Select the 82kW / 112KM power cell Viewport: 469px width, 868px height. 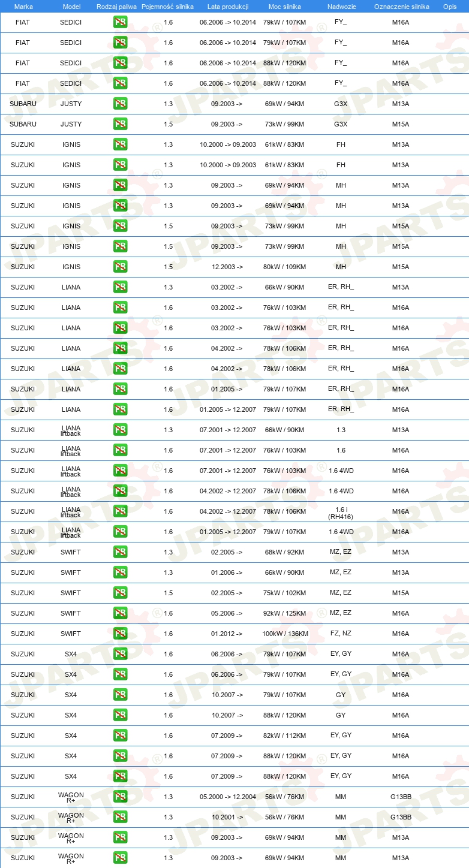point(284,736)
